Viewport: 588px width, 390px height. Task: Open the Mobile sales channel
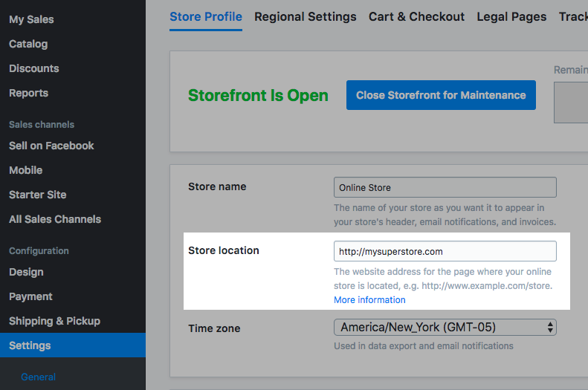coord(25,170)
